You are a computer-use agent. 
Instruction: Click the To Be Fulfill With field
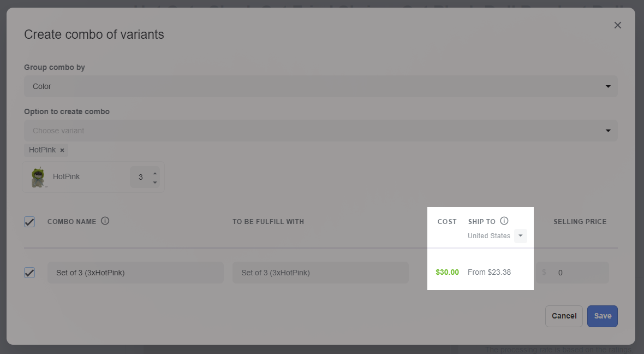click(x=320, y=273)
